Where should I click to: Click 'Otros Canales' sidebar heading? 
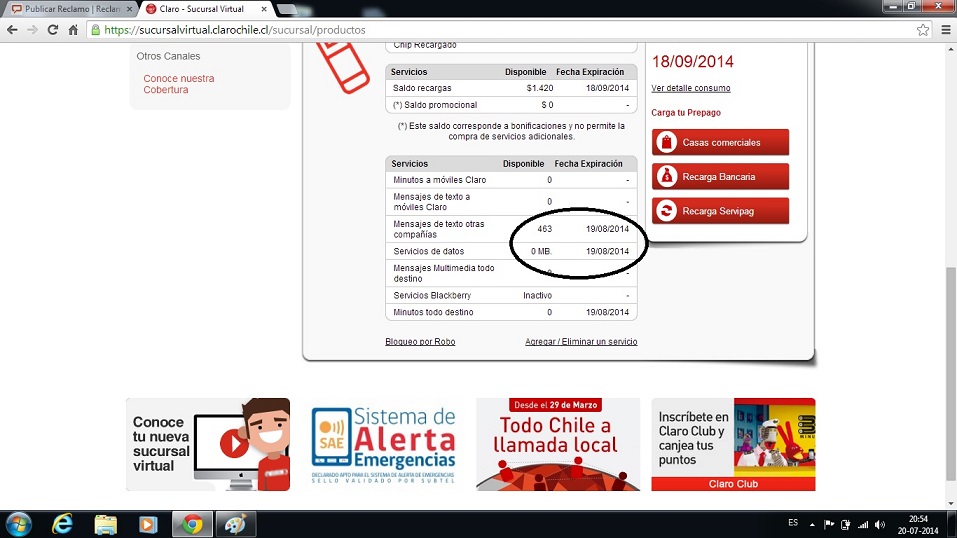[x=168, y=56]
